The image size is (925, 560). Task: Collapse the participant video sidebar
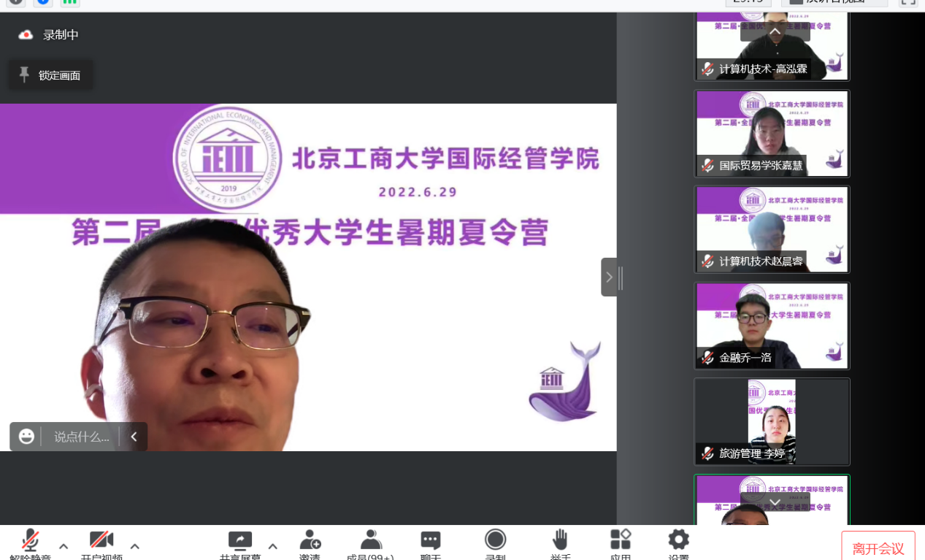(609, 277)
